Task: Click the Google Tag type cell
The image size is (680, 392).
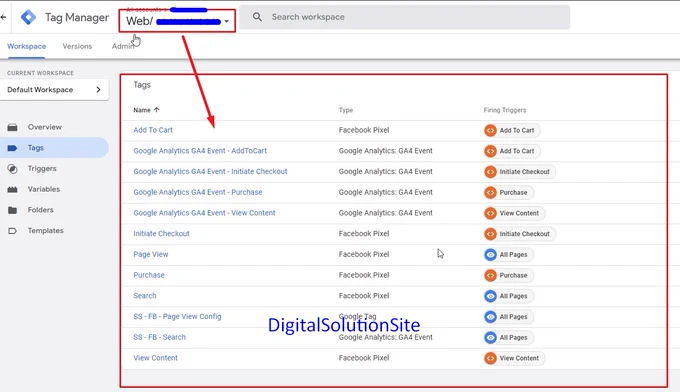Action: (x=357, y=317)
